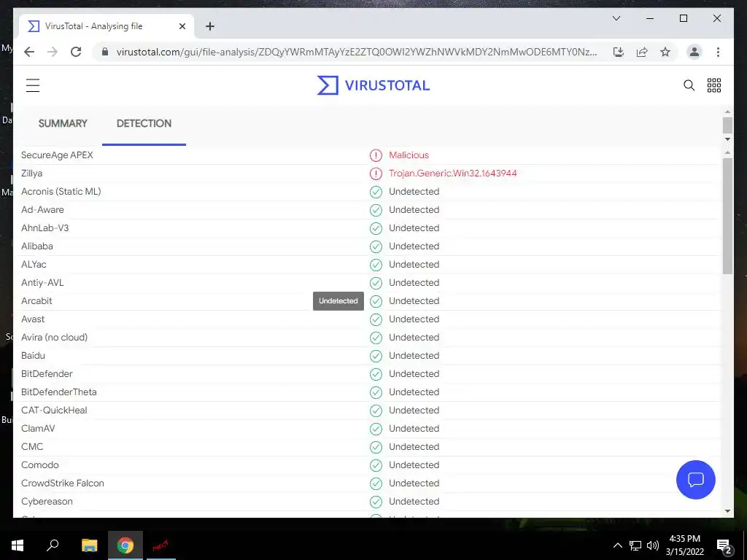Click Undetected result for Alibaba
Screen dimensions: 747x560
click(414, 246)
